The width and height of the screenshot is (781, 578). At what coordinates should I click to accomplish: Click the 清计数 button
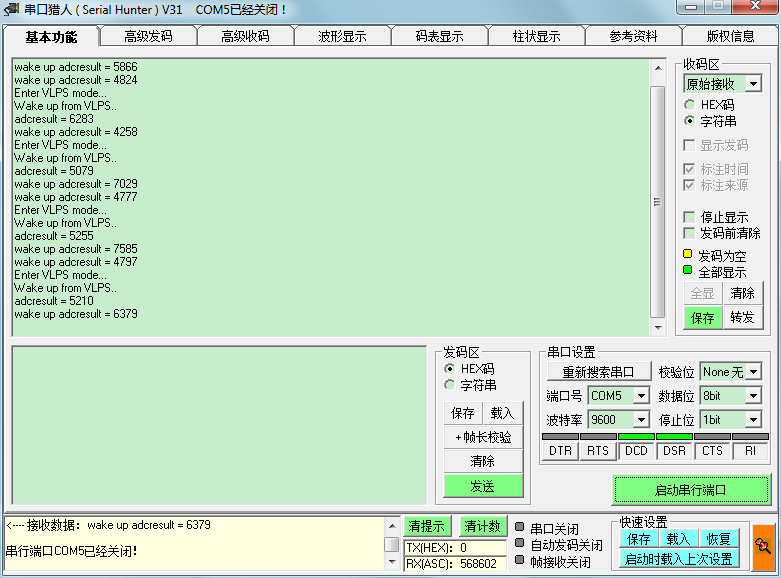click(482, 526)
